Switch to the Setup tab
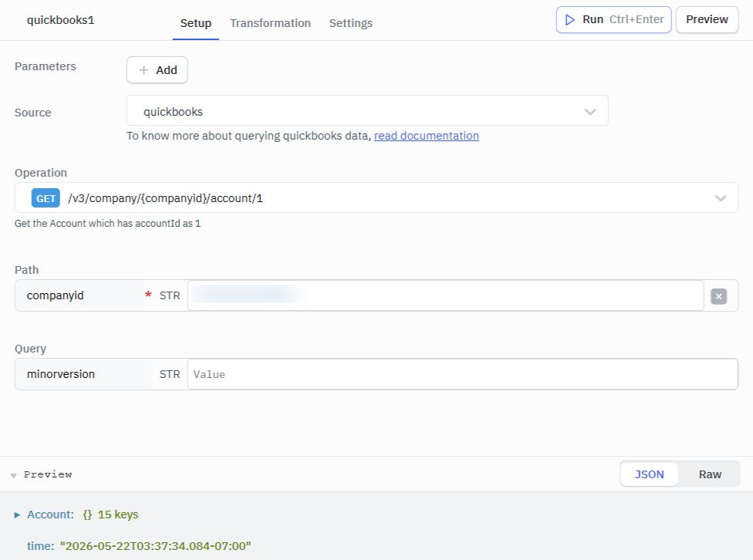The height and width of the screenshot is (560, 753). pyautogui.click(x=195, y=23)
